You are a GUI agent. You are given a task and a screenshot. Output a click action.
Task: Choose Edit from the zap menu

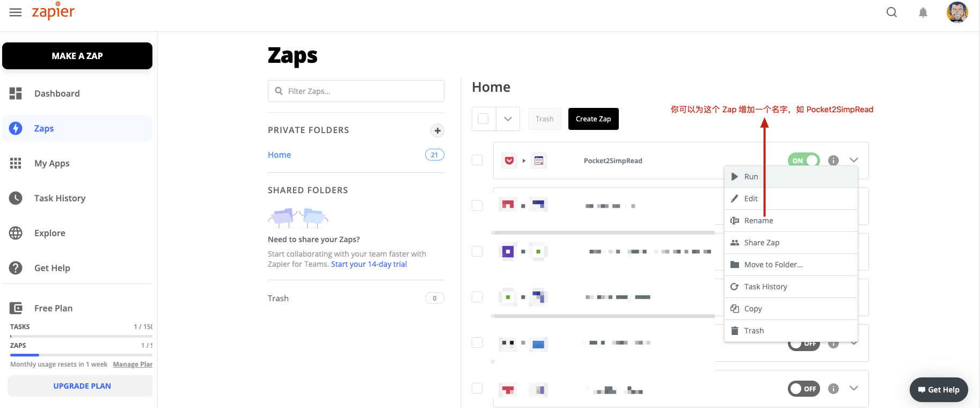pyautogui.click(x=791, y=199)
